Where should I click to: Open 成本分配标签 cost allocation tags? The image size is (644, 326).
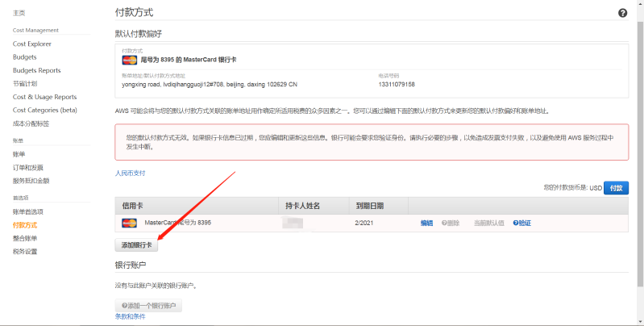coord(31,123)
